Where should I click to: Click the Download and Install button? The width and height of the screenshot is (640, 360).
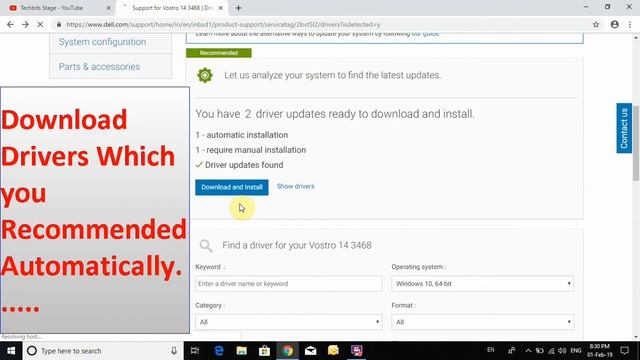pyautogui.click(x=232, y=187)
